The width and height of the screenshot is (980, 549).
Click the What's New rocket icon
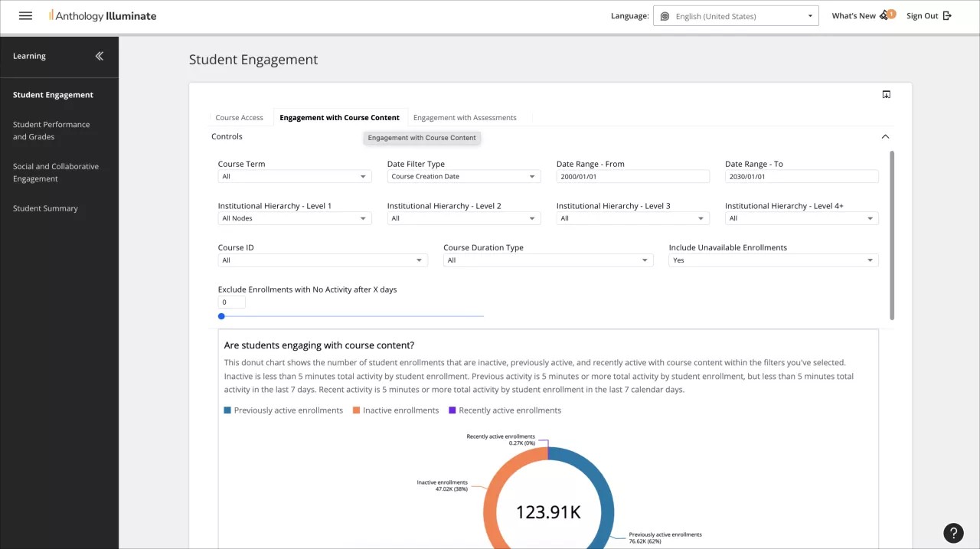(x=885, y=15)
